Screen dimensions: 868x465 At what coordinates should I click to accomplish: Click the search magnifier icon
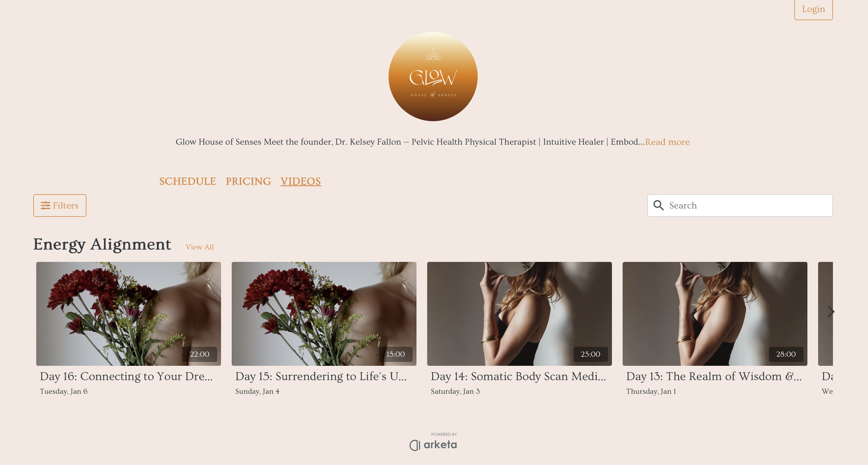pyautogui.click(x=658, y=205)
